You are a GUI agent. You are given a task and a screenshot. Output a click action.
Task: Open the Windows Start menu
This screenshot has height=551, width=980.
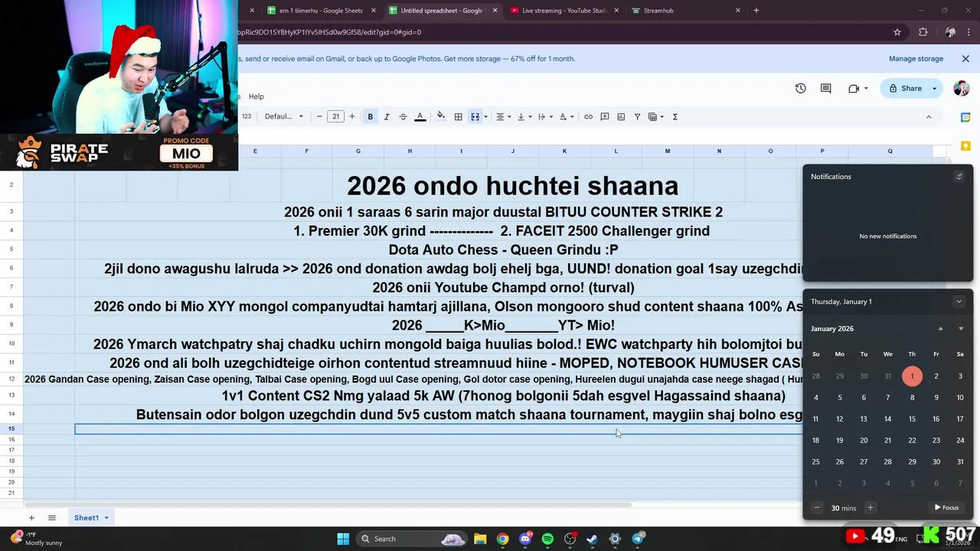343,539
